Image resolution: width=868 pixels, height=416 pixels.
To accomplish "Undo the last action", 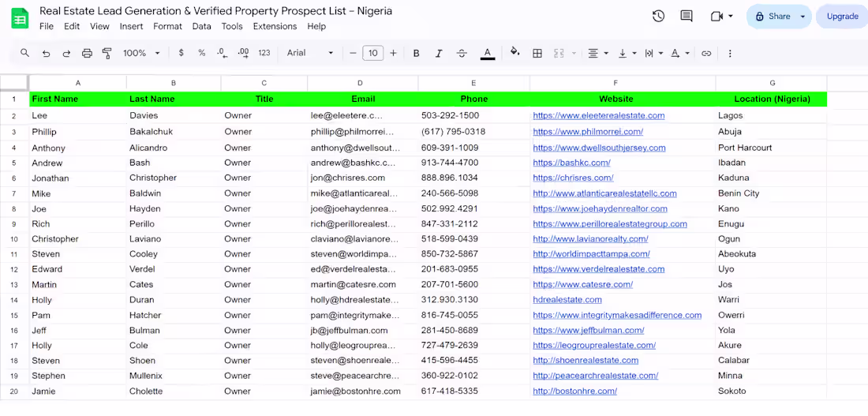I will (x=46, y=53).
